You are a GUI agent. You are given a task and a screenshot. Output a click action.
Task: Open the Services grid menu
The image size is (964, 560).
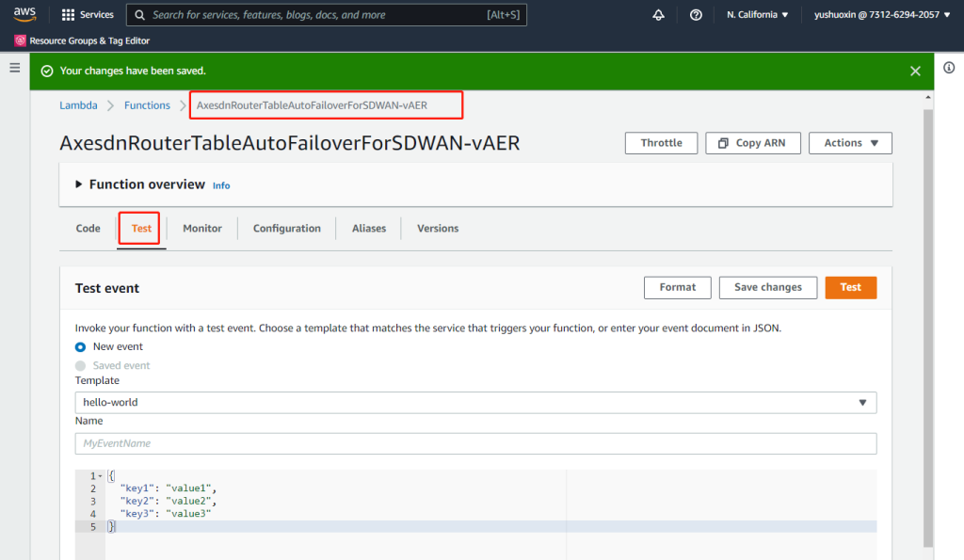tap(88, 15)
